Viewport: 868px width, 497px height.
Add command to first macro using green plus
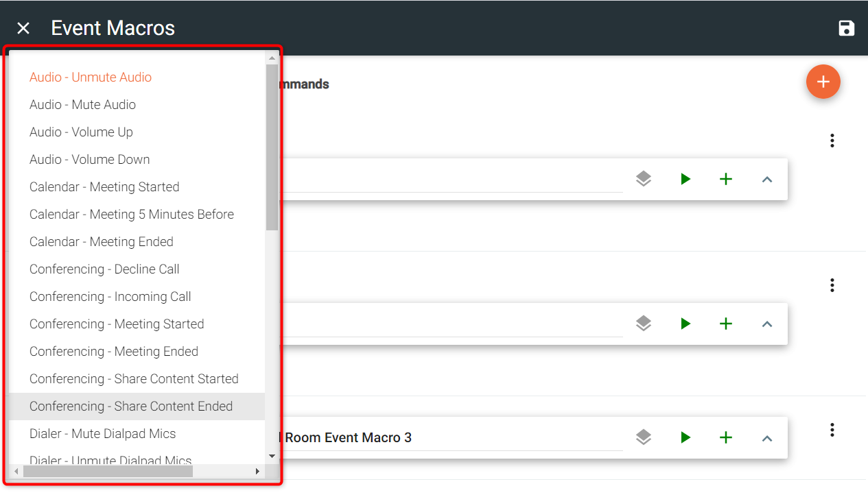click(726, 179)
